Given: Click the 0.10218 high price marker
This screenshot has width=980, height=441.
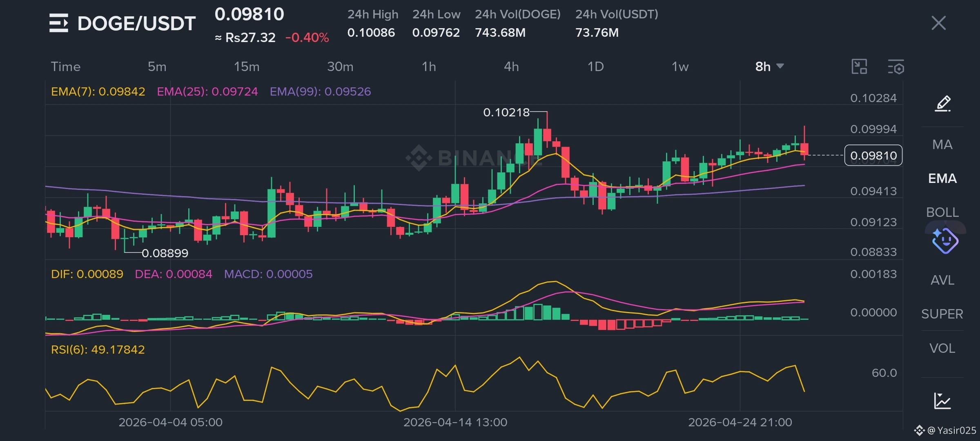Looking at the screenshot, I should [506, 112].
